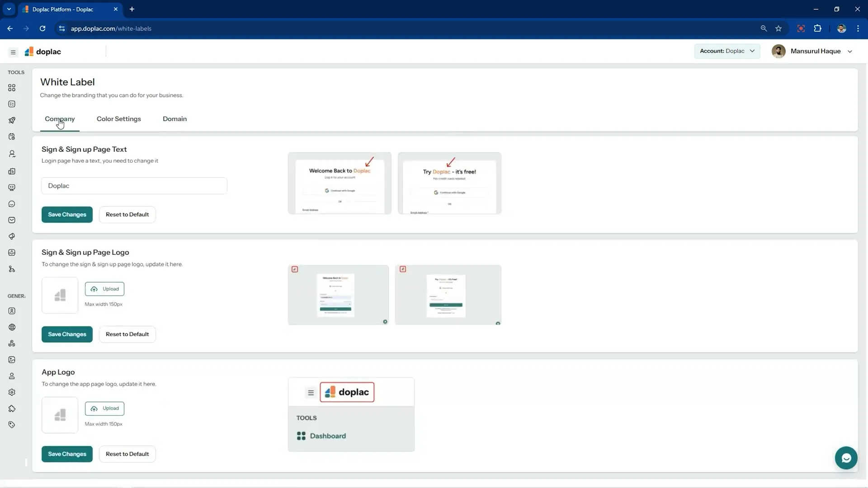This screenshot has height=488, width=868.
Task: Click the settings gear icon in sidebar
Action: point(12,392)
